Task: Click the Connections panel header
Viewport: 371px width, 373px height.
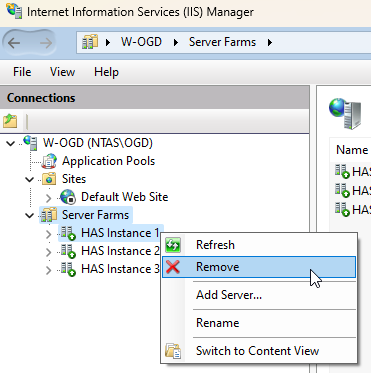Action: (x=154, y=98)
